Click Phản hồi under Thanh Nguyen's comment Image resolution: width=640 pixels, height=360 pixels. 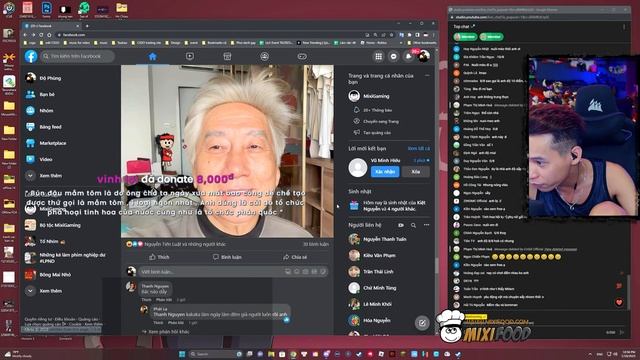tap(164, 300)
